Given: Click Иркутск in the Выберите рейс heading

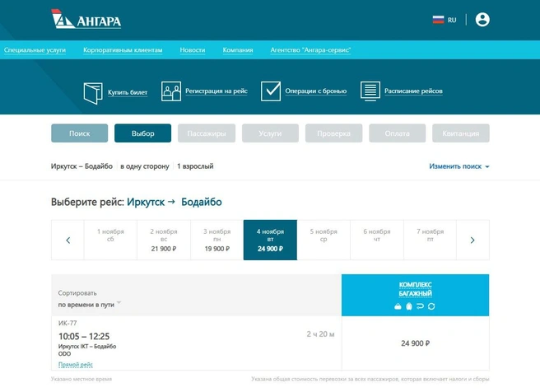Looking at the screenshot, I should tap(146, 202).
